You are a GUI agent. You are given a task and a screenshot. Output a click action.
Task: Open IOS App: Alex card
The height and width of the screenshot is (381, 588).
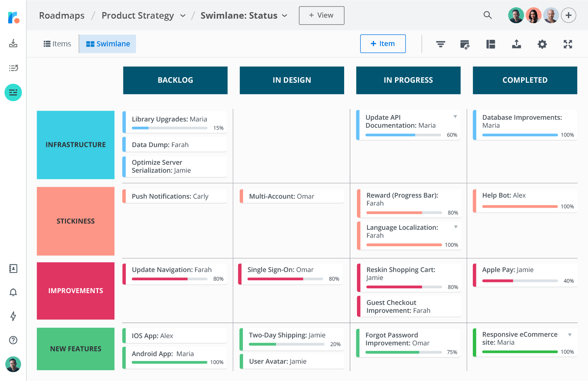tap(175, 336)
